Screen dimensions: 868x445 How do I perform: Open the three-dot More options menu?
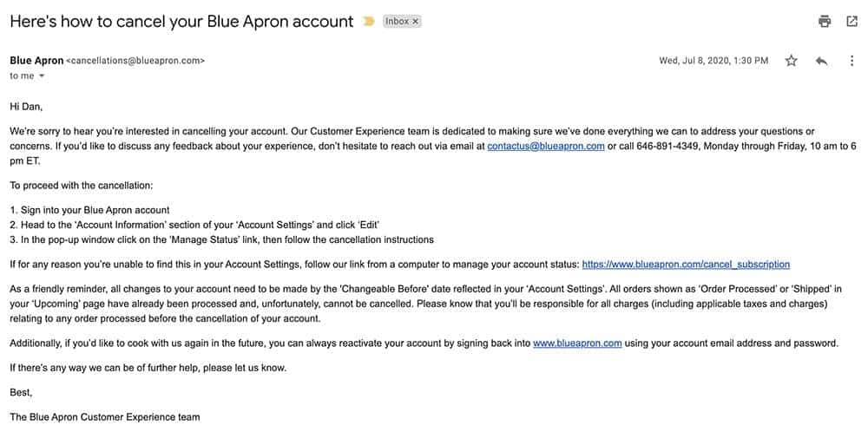coord(852,61)
